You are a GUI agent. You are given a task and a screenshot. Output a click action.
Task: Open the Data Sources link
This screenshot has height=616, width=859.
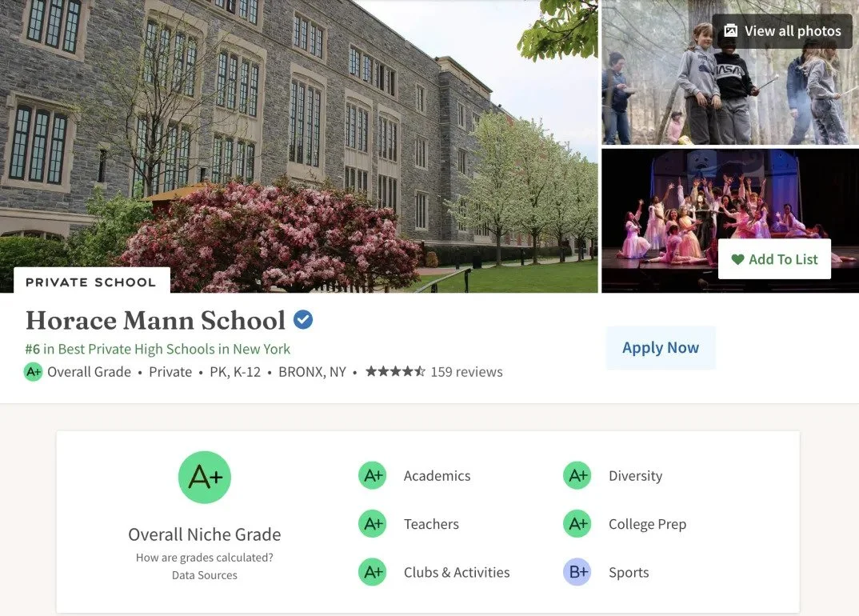(204, 575)
